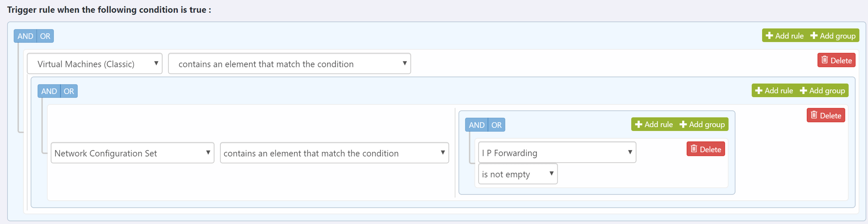The width and height of the screenshot is (868, 224).
Task: Click the second-level Add group plus icon
Action: click(x=803, y=91)
